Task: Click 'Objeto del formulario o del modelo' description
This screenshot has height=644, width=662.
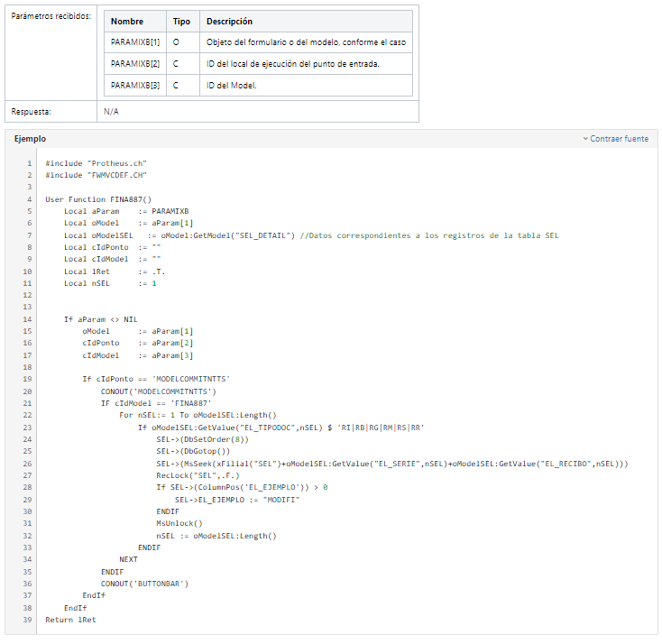Action: (306, 42)
